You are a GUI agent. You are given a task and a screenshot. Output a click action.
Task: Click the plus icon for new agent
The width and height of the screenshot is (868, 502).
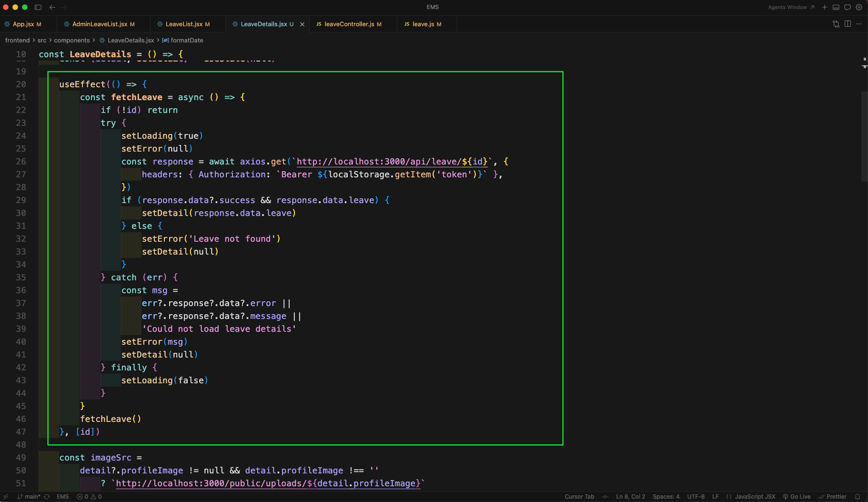pos(825,7)
